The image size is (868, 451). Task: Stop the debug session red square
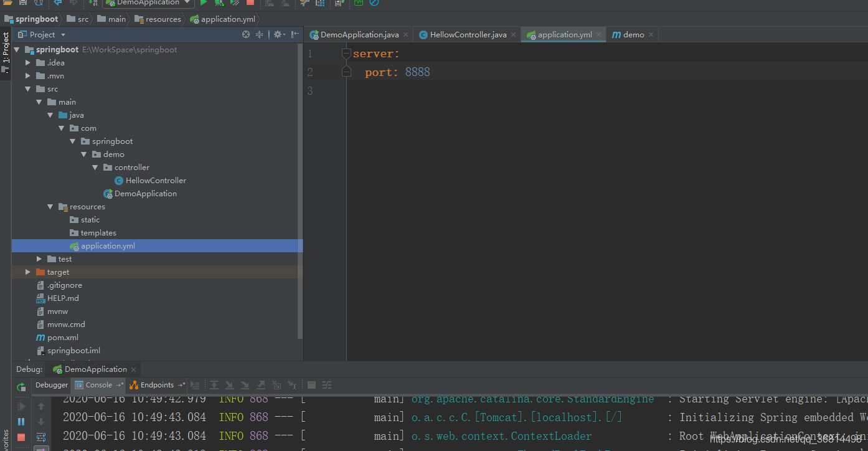coord(21,437)
